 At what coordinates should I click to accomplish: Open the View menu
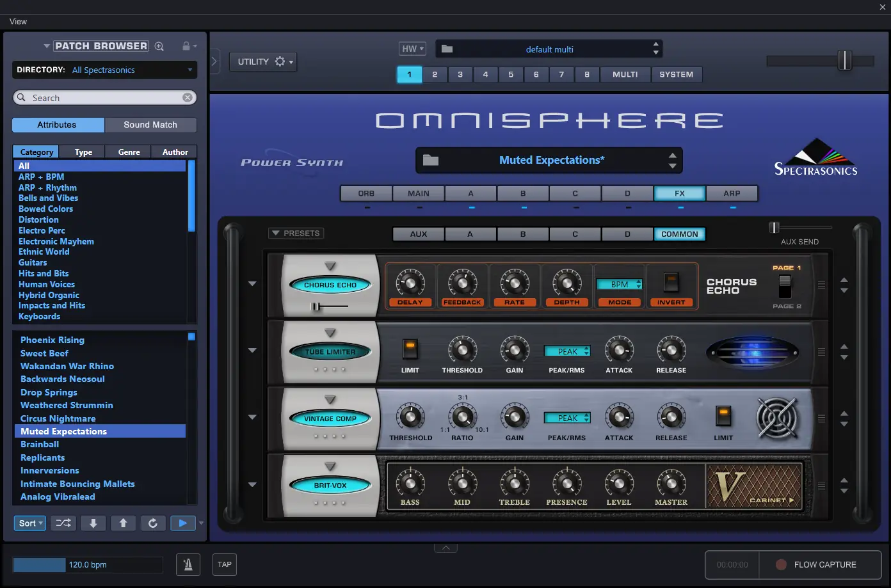point(18,21)
